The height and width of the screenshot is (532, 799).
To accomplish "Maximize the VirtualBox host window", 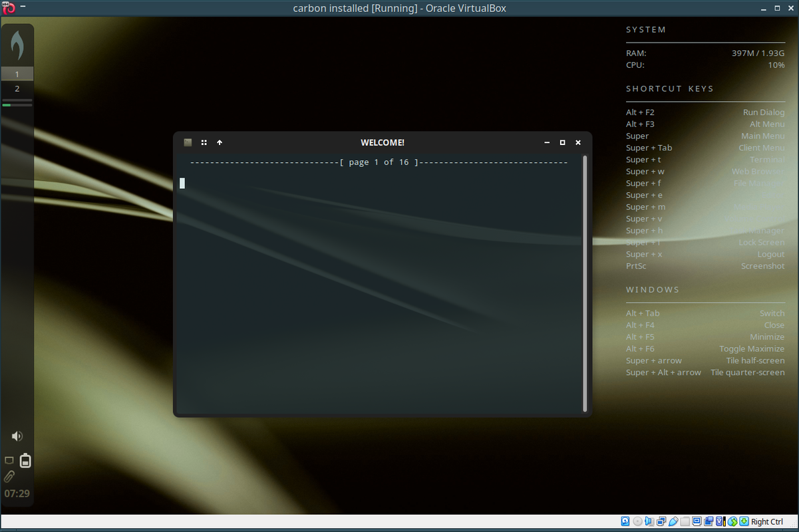I will pyautogui.click(x=776, y=8).
